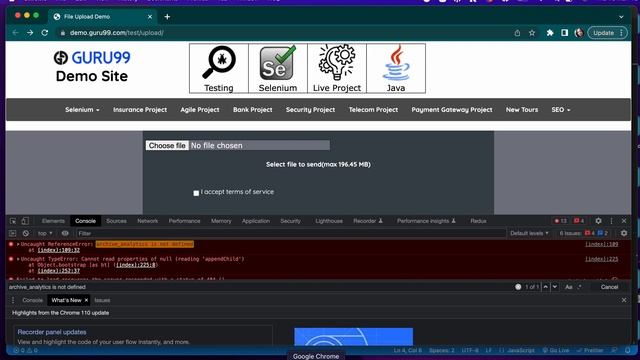Viewport: 640px width, 360px height.
Task: Open the DevTools three-dot customize menu
Action: point(611,221)
